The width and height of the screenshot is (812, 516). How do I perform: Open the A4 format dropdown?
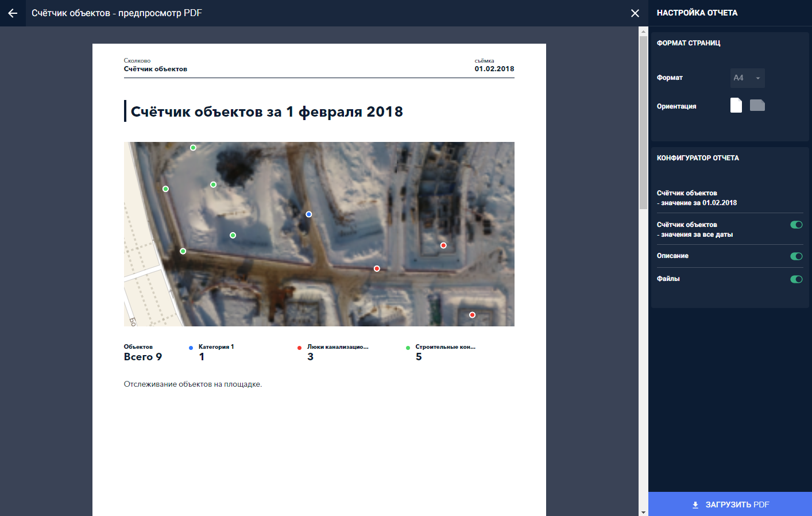point(747,78)
